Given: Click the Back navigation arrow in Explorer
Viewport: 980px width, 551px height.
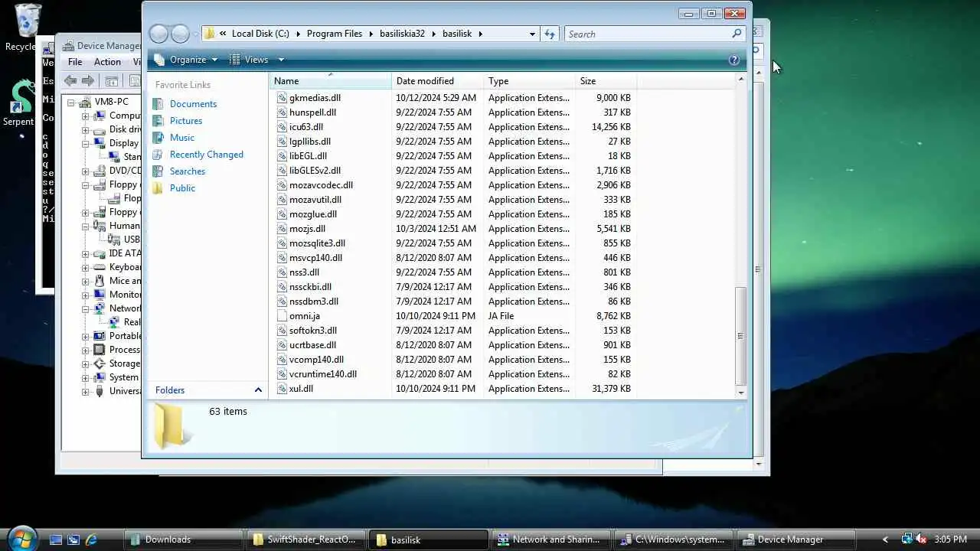Looking at the screenshot, I should tap(158, 34).
